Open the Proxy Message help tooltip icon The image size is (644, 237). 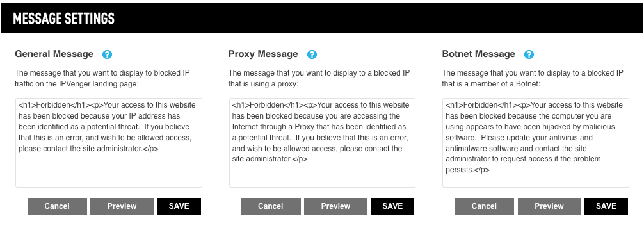[x=312, y=54]
